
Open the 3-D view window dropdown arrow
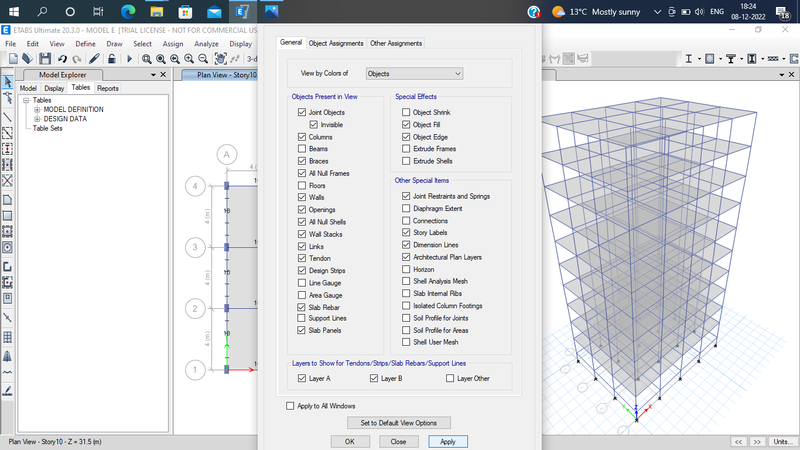782,74
